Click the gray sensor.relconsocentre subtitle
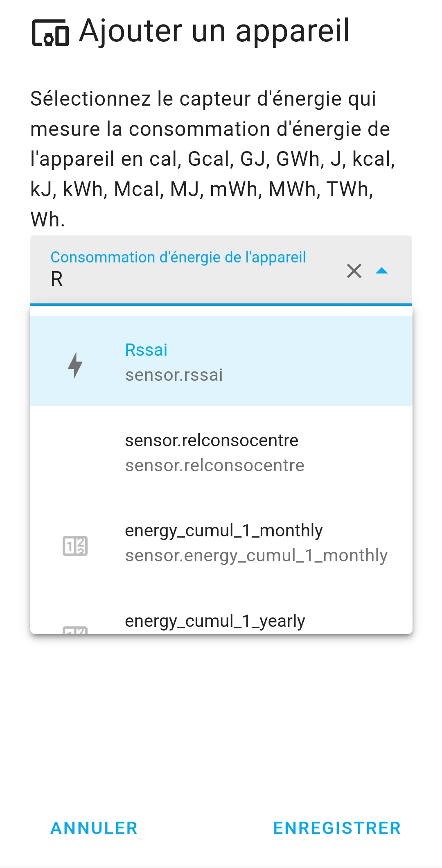The image size is (442, 868). 214,466
